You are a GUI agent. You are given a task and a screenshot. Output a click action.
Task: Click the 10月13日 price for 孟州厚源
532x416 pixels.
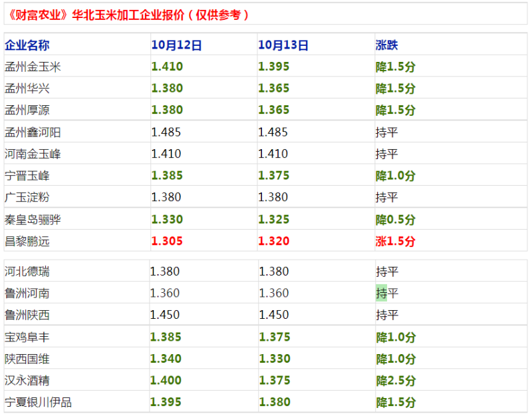pos(274,110)
